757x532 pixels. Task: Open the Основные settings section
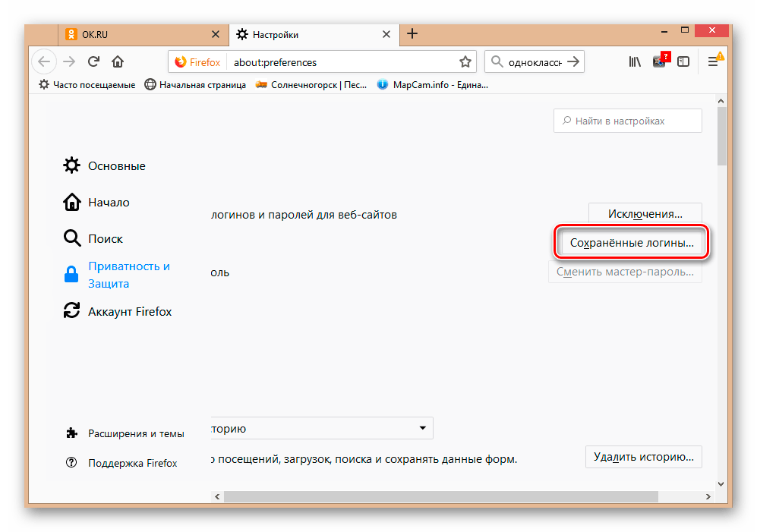click(116, 166)
